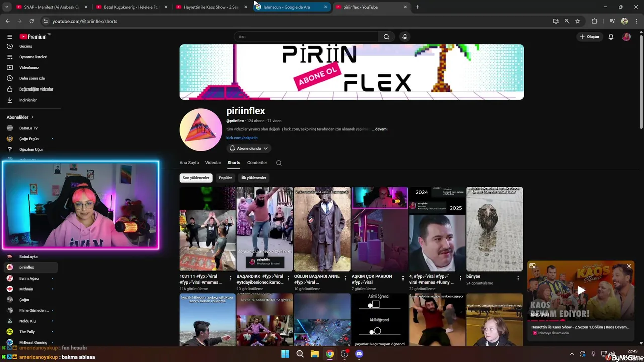Screen dimensions: 644x362
Task: Open options for bünyee short
Action: (x=518, y=278)
